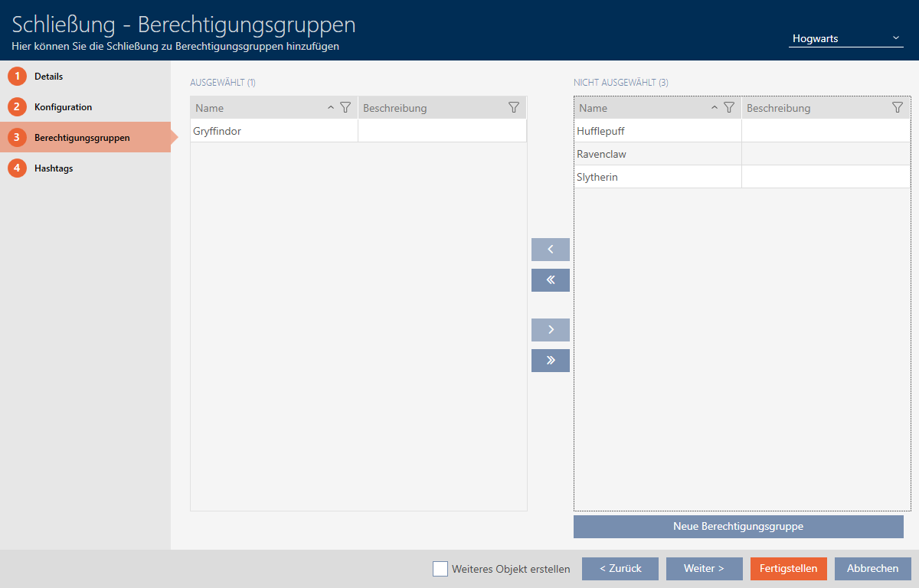The image size is (919, 588).
Task: Open the Hashtags step
Action: [x=54, y=168]
